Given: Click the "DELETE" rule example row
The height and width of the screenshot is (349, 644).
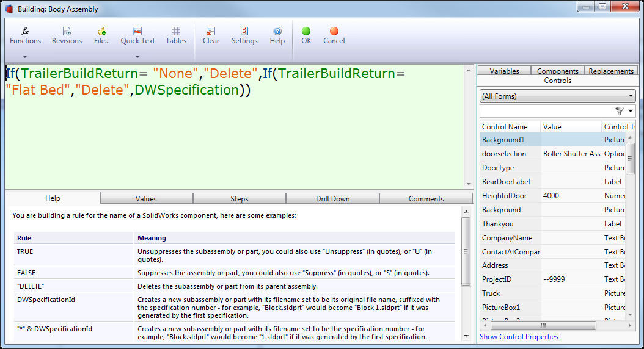Looking at the screenshot, I should 234,286.
